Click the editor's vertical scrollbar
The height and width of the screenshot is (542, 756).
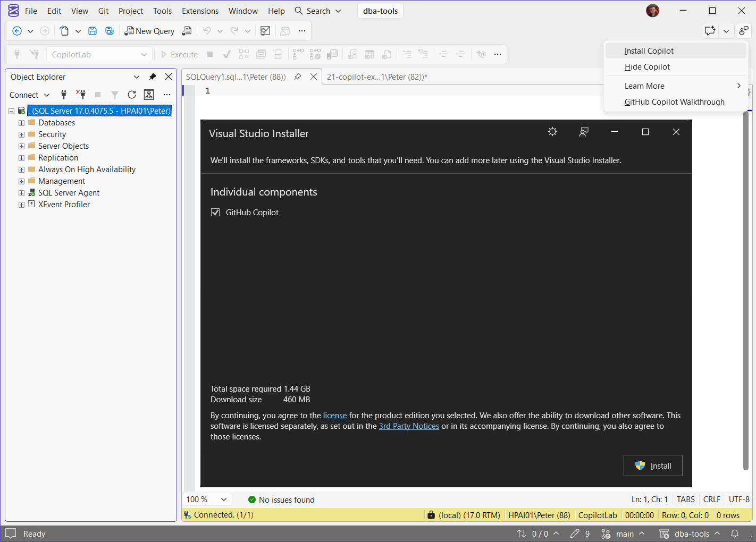coord(745,291)
